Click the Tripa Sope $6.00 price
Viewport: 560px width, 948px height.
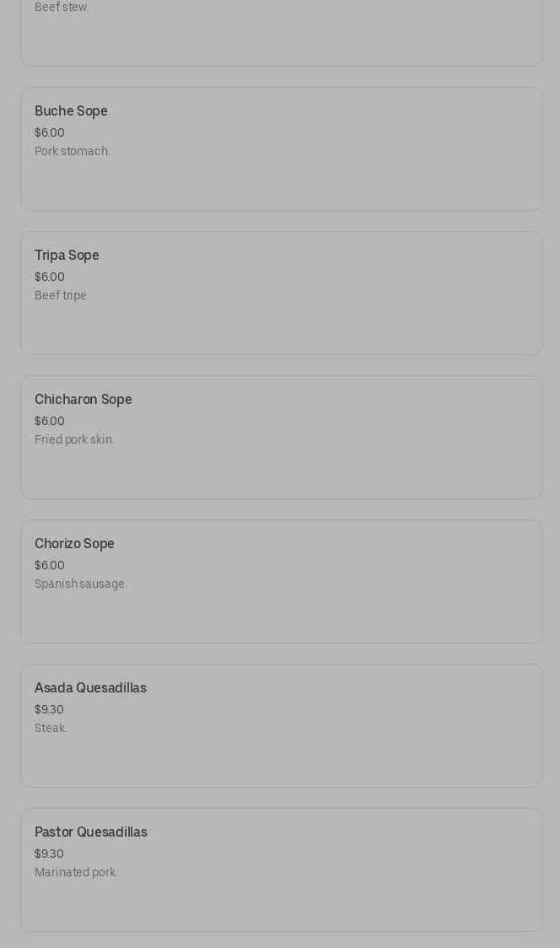50,277
